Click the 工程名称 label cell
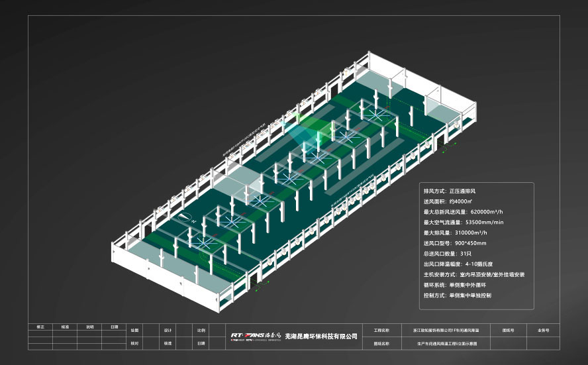The height and width of the screenshot is (365, 588). click(x=382, y=331)
